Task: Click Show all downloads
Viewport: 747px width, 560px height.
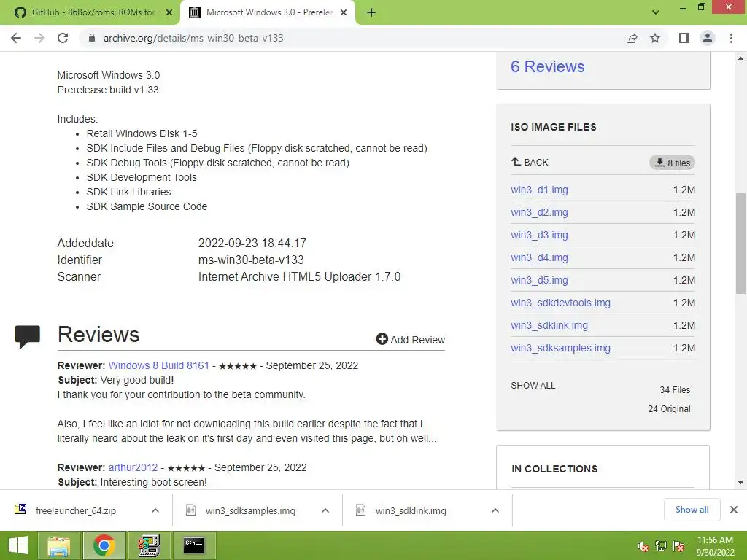Action: pos(692,510)
